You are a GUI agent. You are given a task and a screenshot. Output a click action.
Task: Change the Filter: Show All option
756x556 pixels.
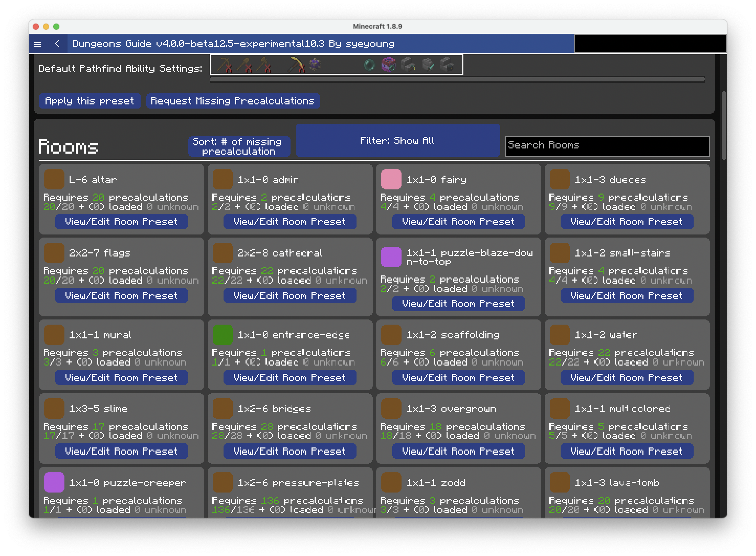pos(397,140)
